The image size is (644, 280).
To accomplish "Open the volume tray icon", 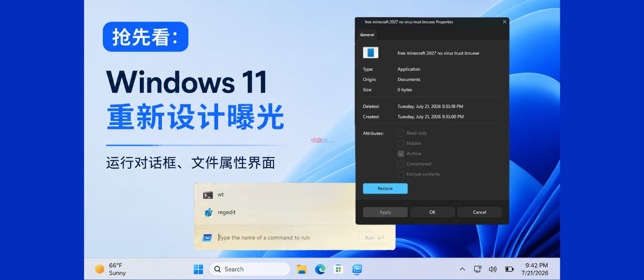I will pos(493,269).
